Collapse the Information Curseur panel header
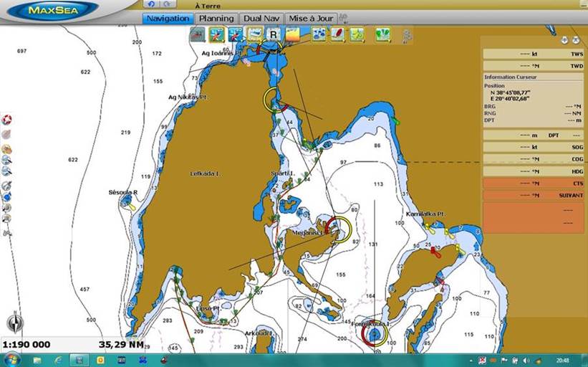The height and width of the screenshot is (367, 588). point(533,77)
